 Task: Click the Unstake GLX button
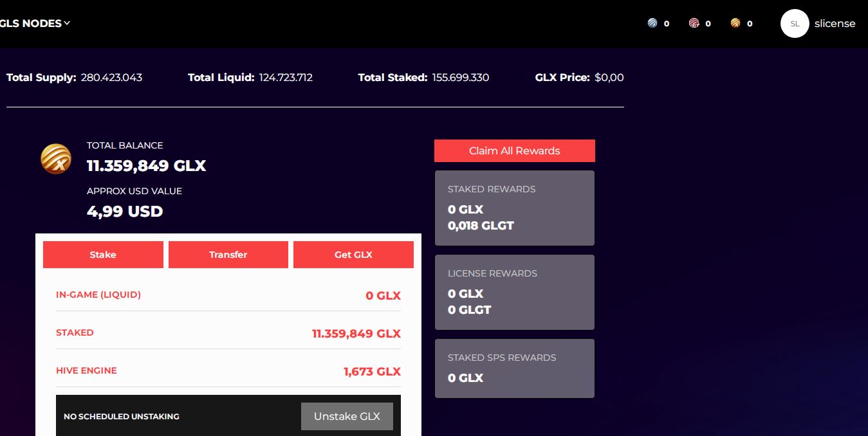point(347,416)
